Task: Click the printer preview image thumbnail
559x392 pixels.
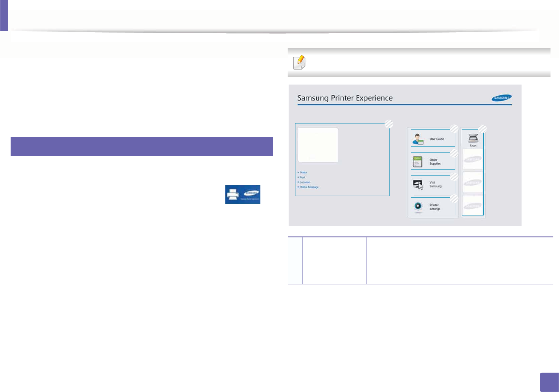Action: [x=318, y=145]
